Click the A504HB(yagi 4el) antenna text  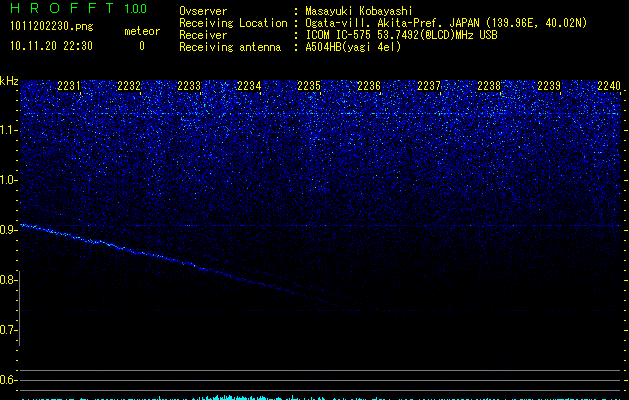click(x=353, y=47)
